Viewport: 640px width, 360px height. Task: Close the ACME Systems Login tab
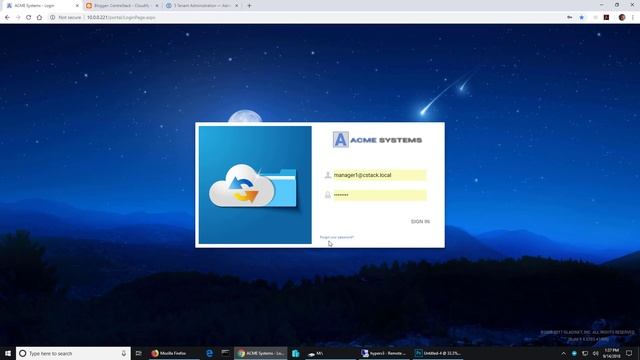tap(77, 6)
